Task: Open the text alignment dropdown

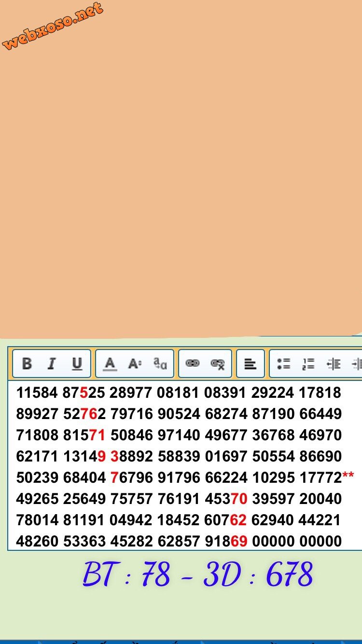Action: tap(250, 364)
